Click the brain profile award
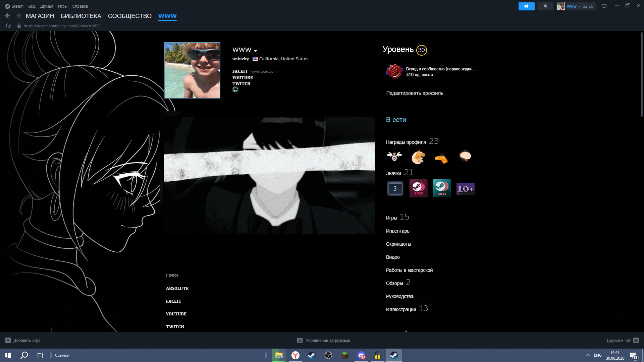The width and height of the screenshot is (644, 362). coord(465,156)
